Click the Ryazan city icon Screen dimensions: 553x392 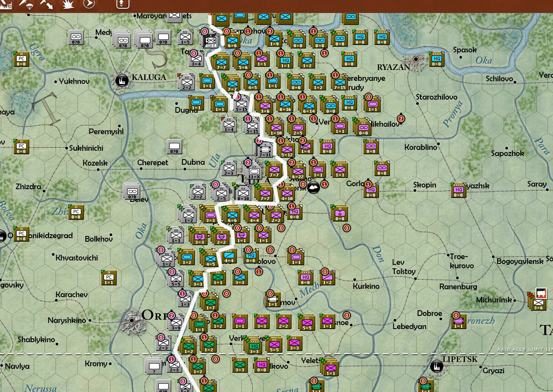[x=416, y=59]
